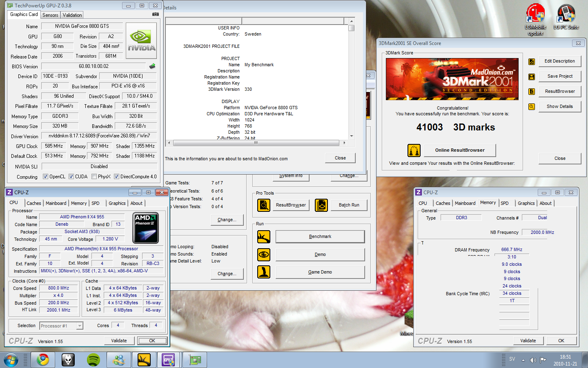The height and width of the screenshot is (368, 588).
Task: Open the LGMobile update desktop shortcut
Action: tap(535, 19)
